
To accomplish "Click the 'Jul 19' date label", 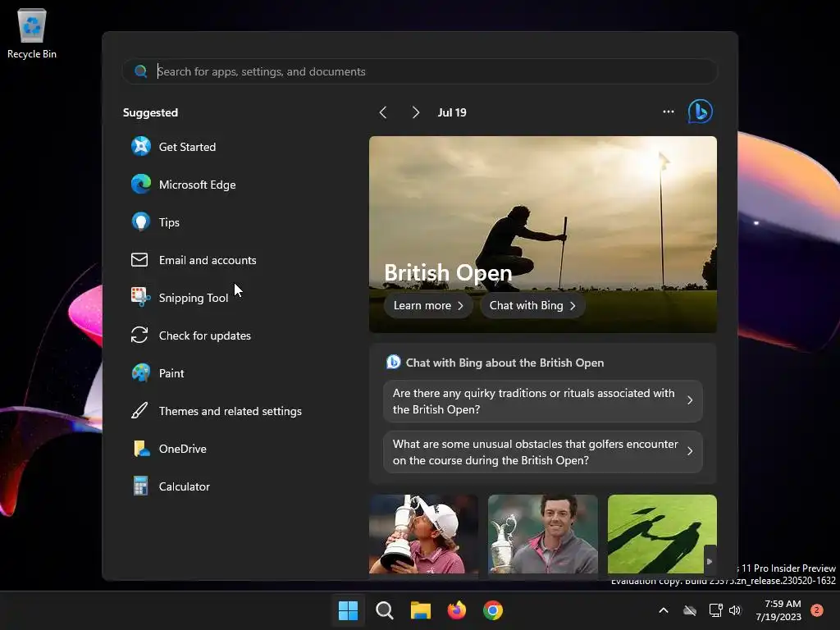I will coord(452,112).
